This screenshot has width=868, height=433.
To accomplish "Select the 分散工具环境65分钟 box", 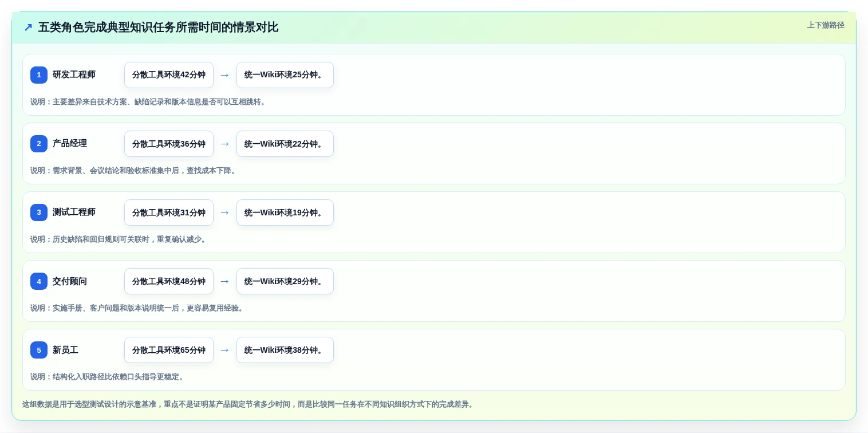I will pos(169,350).
